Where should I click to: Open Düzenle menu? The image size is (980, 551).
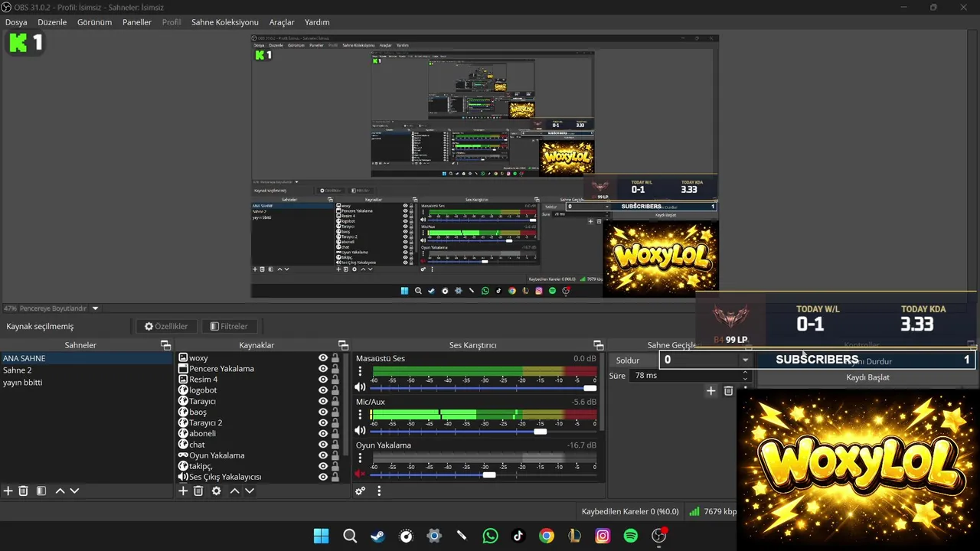click(x=52, y=22)
